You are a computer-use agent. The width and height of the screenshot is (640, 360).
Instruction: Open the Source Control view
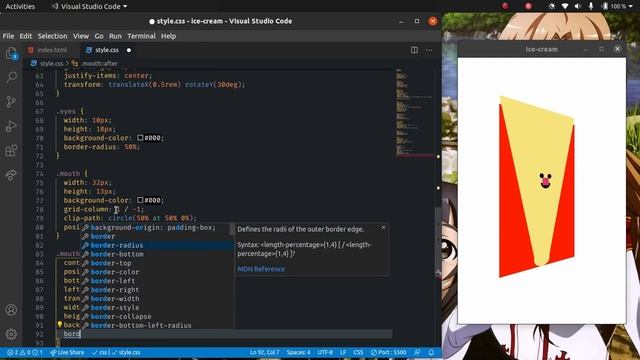click(x=11, y=102)
